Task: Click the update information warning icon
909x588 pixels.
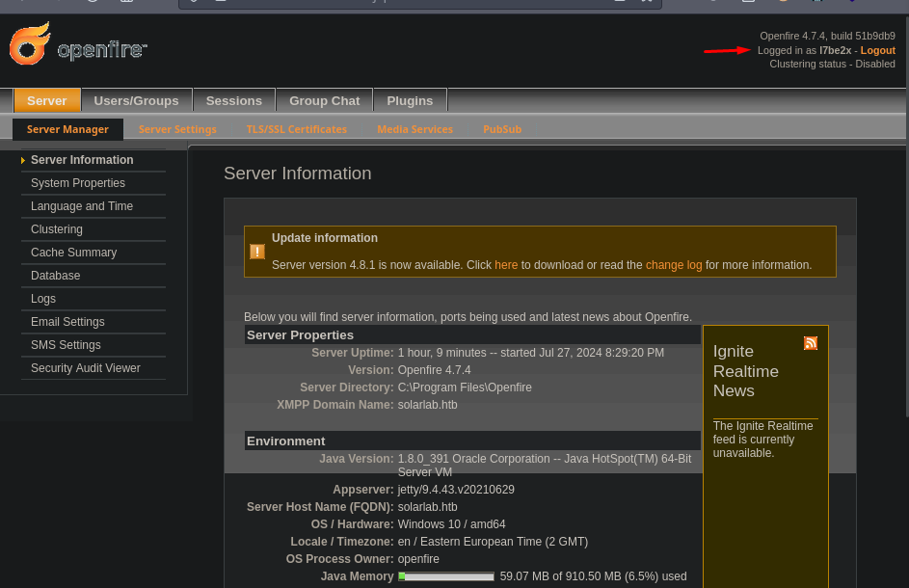Action: coord(256,251)
